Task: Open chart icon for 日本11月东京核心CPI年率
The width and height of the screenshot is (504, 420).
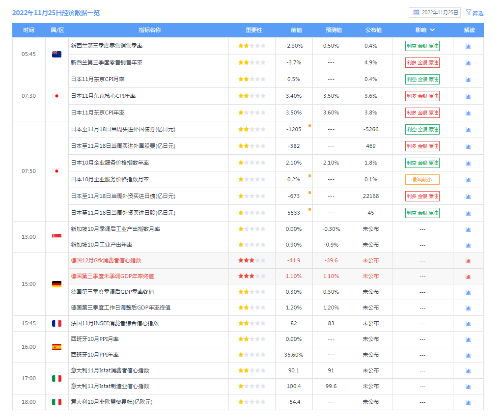Action: 468,96
